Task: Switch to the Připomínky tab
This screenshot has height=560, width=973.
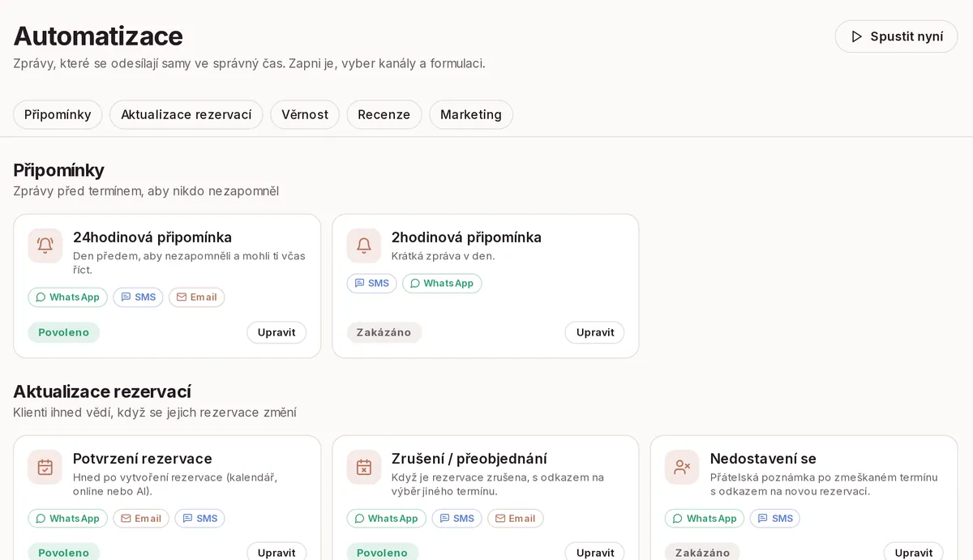Action: tap(58, 114)
